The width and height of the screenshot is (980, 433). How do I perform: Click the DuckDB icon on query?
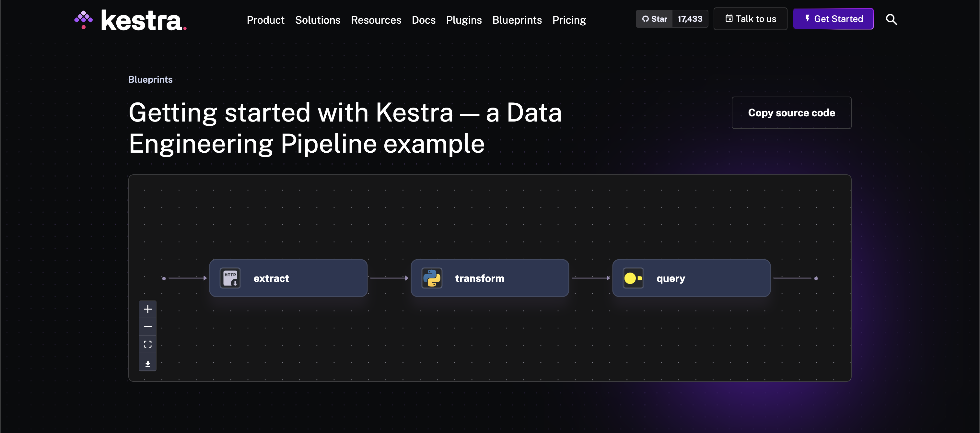[633, 278]
